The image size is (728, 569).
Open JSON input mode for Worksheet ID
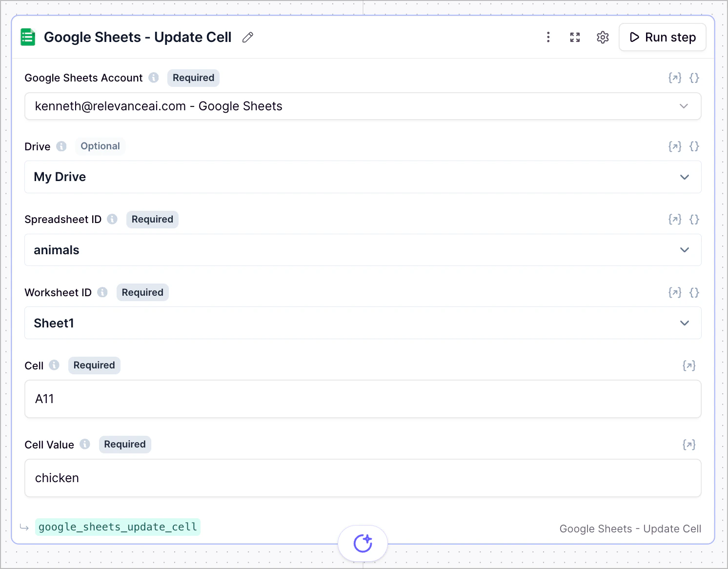[x=694, y=292]
